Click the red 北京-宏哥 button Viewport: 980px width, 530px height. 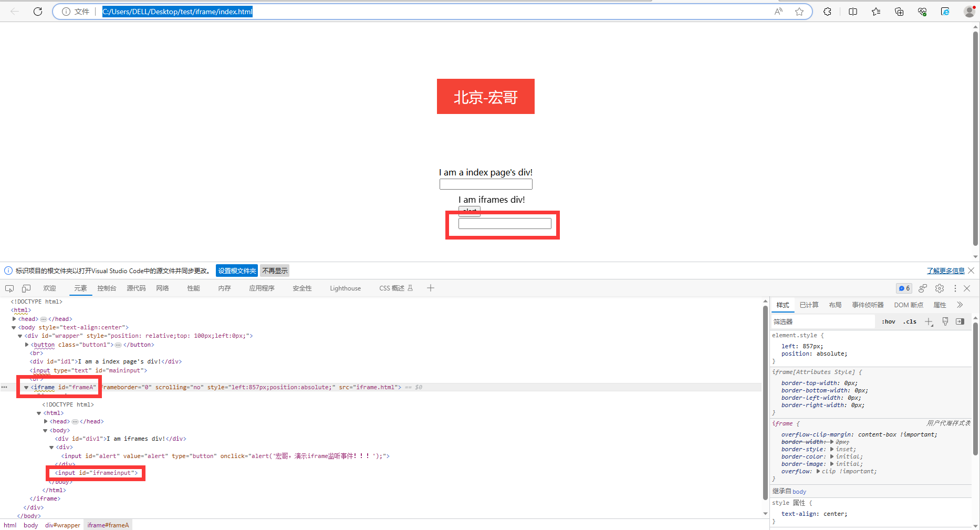pos(486,97)
